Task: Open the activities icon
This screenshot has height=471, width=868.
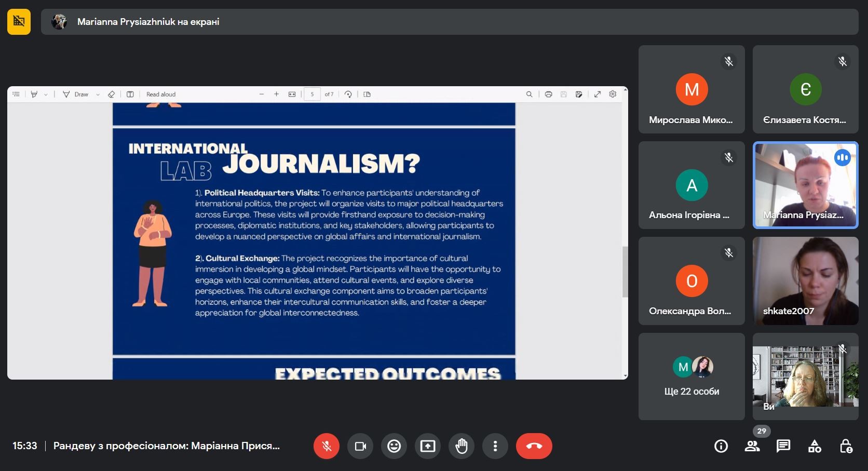Action: [815, 446]
